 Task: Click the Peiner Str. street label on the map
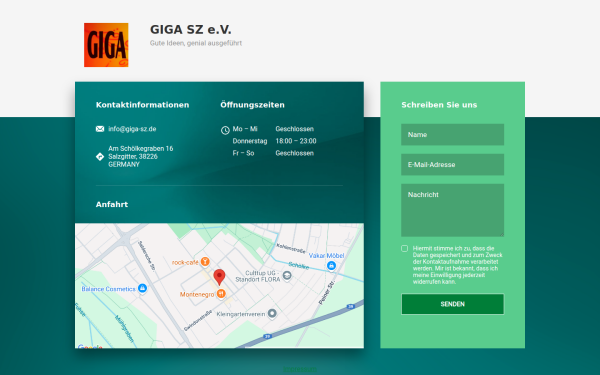(327, 292)
